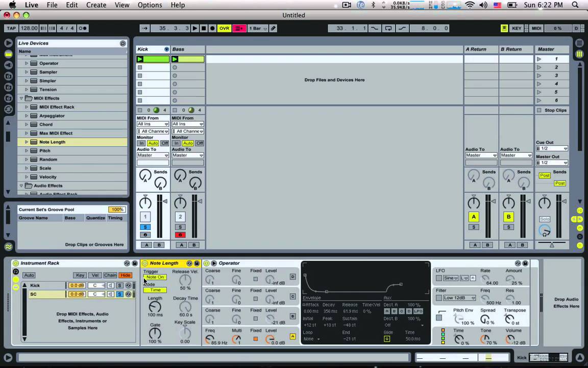Toggle the Note On trigger button
The width and height of the screenshot is (588, 368).
tap(155, 277)
